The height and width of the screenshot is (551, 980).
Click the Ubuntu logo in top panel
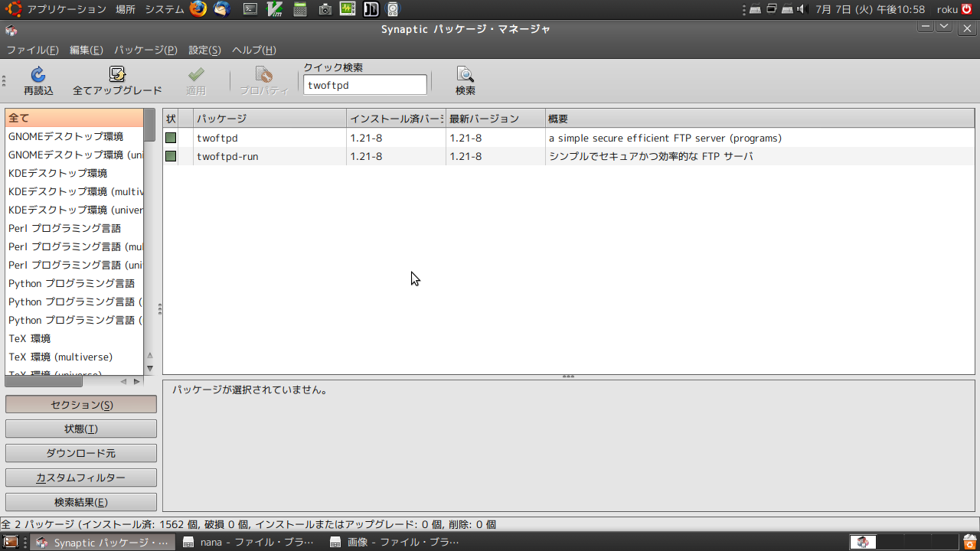(14, 9)
